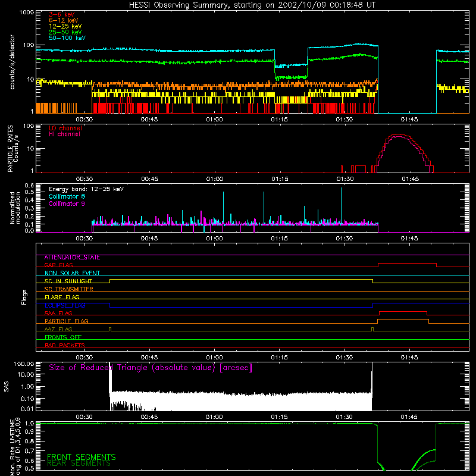476x476 pixels.
Task: Click the raised SAA_FLAG segment
Action: (403, 312)
